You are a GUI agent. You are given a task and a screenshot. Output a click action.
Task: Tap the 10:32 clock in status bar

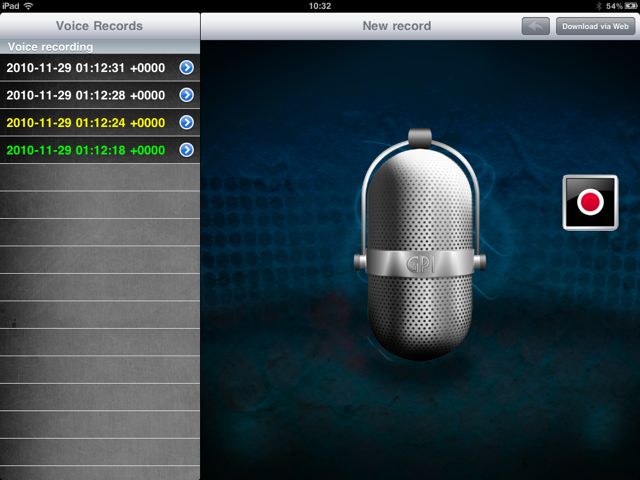coord(320,6)
